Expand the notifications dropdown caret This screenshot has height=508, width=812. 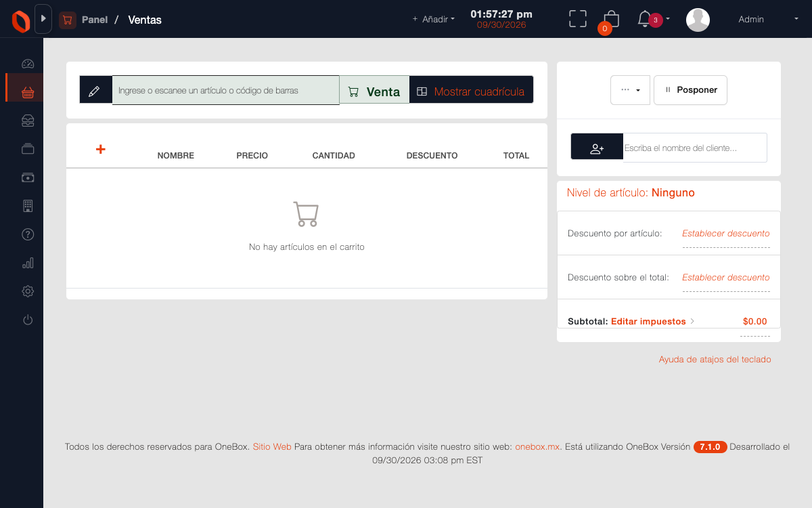click(668, 19)
